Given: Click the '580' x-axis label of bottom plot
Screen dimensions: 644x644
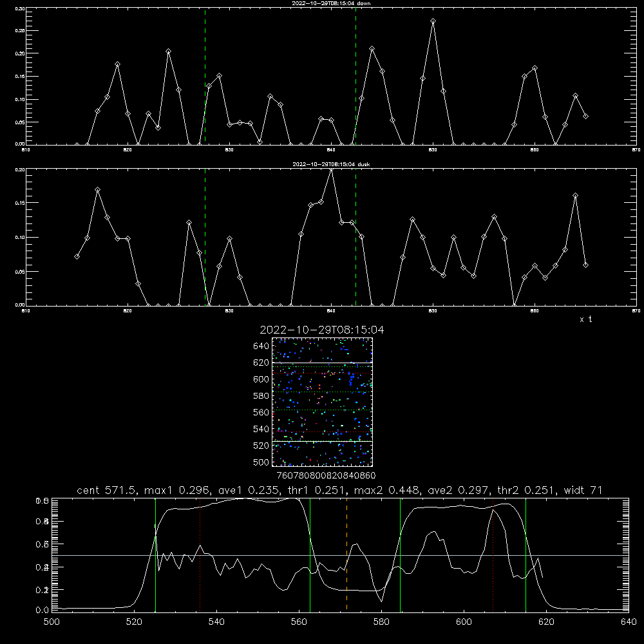Looking at the screenshot, I should click(381, 622).
